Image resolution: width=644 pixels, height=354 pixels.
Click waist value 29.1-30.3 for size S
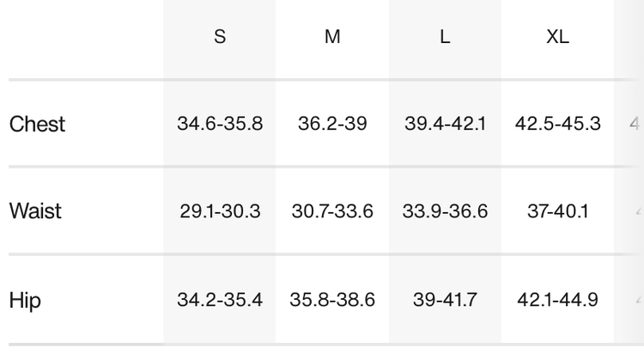220,211
